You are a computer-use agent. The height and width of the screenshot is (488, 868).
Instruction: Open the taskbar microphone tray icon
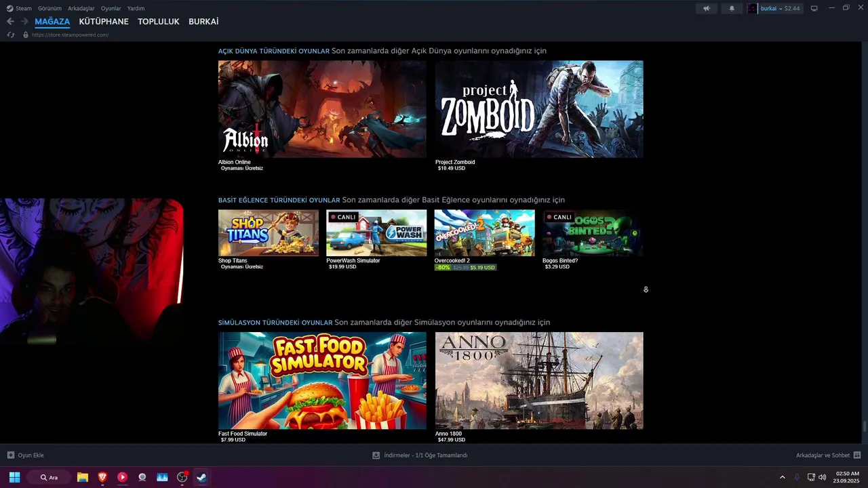(797, 477)
